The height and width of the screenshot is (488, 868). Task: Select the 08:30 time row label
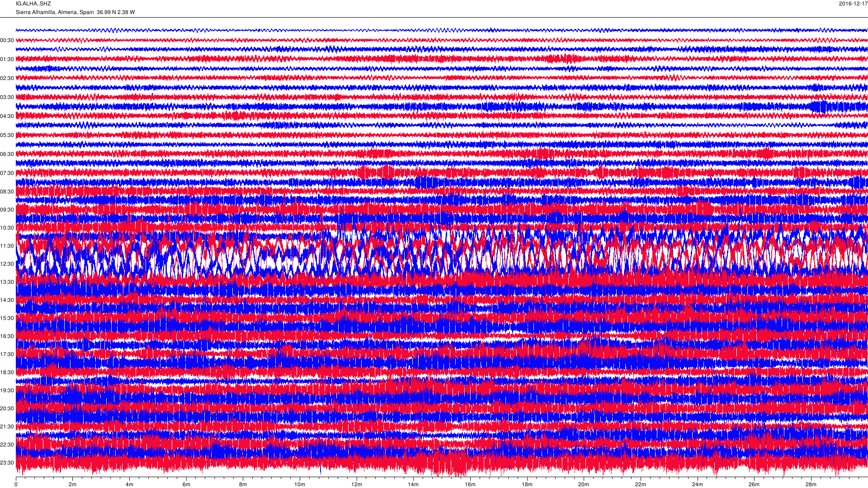click(7, 192)
